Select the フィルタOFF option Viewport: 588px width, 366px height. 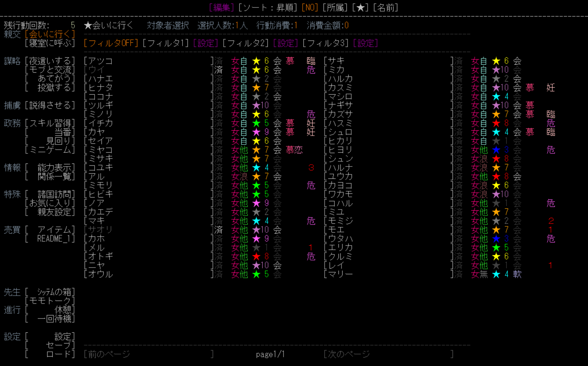coord(111,43)
